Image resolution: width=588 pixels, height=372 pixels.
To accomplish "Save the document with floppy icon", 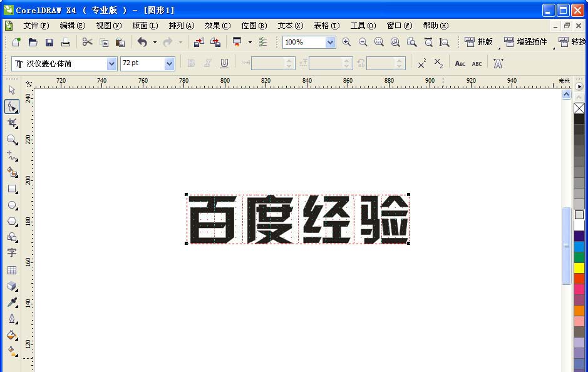I will (49, 42).
